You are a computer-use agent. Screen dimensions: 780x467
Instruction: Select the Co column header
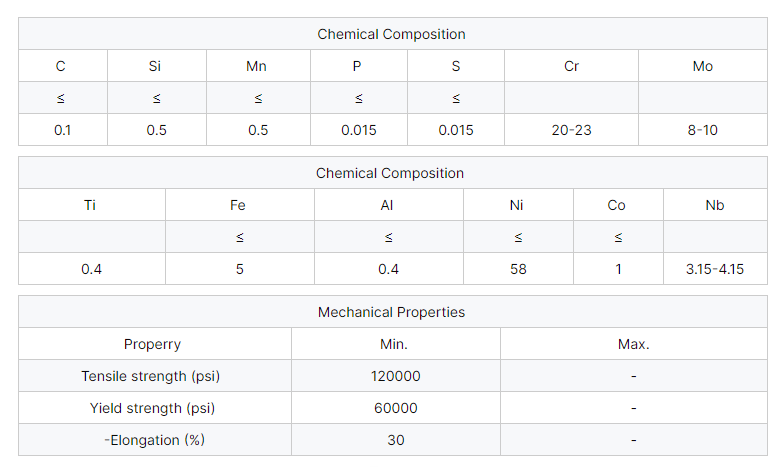(618, 205)
